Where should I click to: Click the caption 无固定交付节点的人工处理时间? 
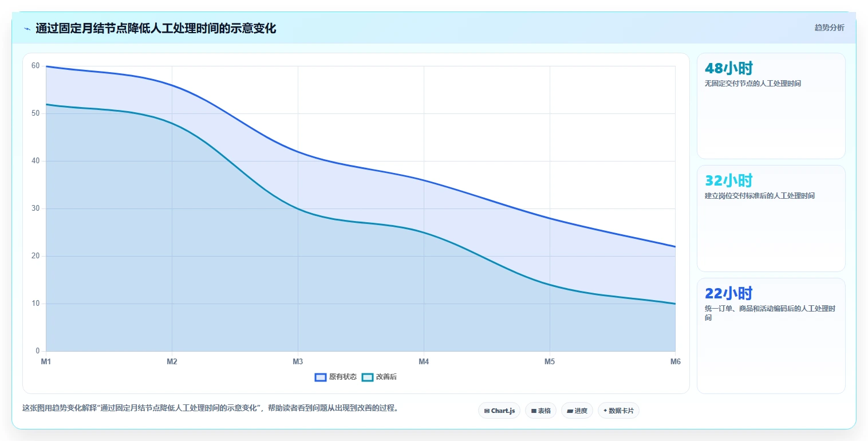753,84
